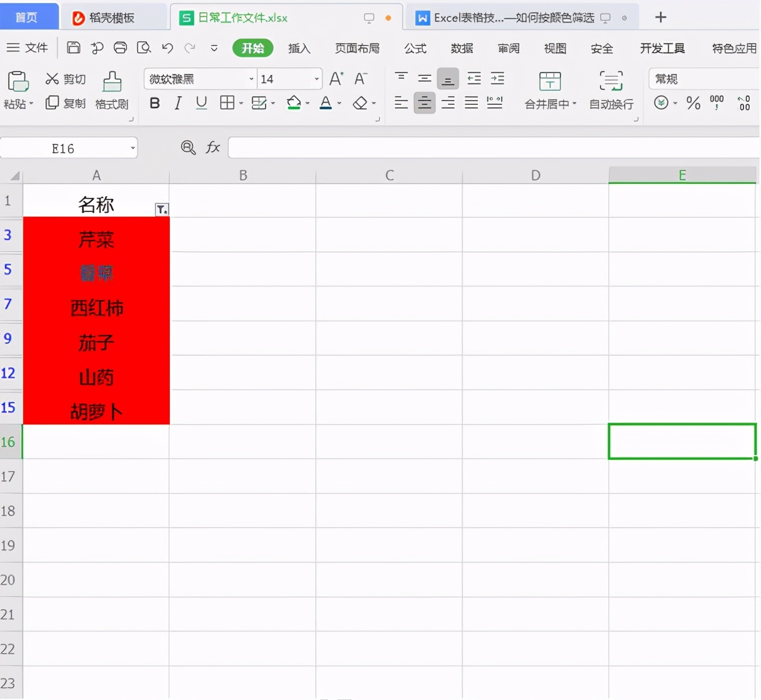Click the Merge and Center button
The image size is (761, 700).
pos(550,90)
